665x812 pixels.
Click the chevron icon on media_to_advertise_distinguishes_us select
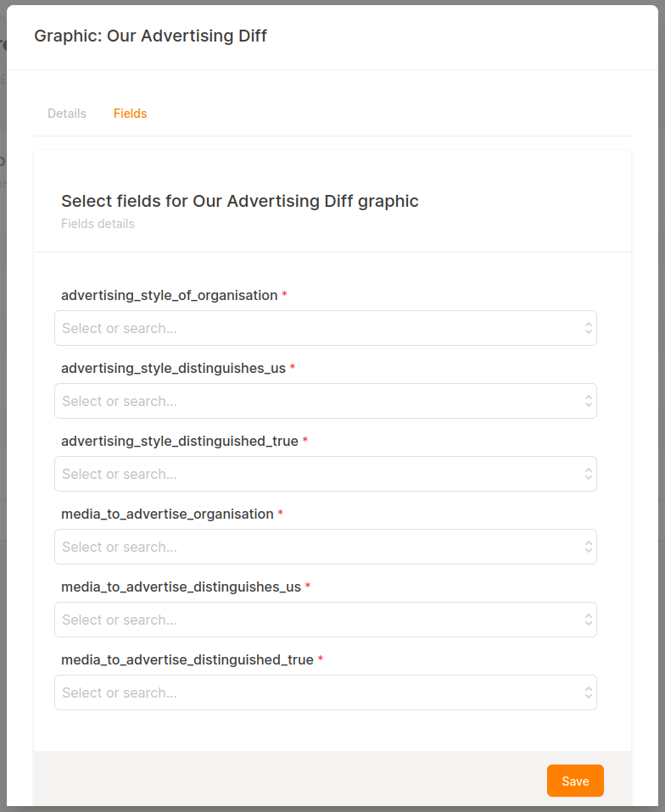click(589, 620)
